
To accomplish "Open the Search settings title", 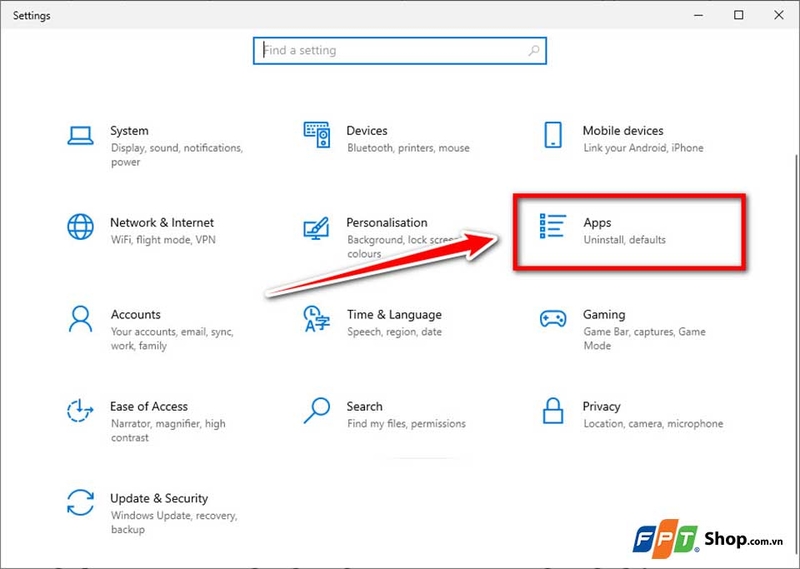I will click(364, 406).
